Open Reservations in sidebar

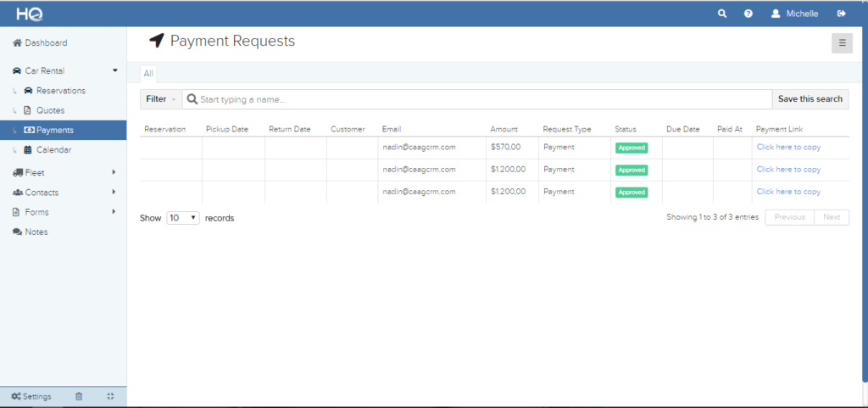coord(55,90)
